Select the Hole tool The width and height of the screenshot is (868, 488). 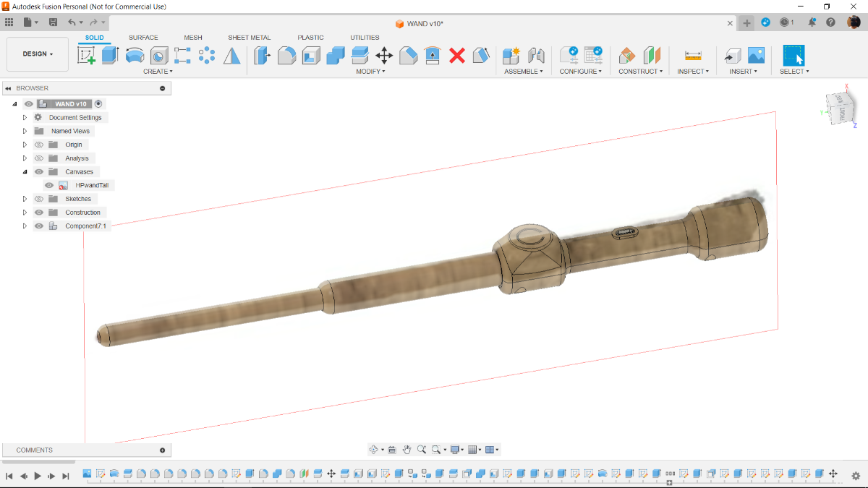(159, 56)
